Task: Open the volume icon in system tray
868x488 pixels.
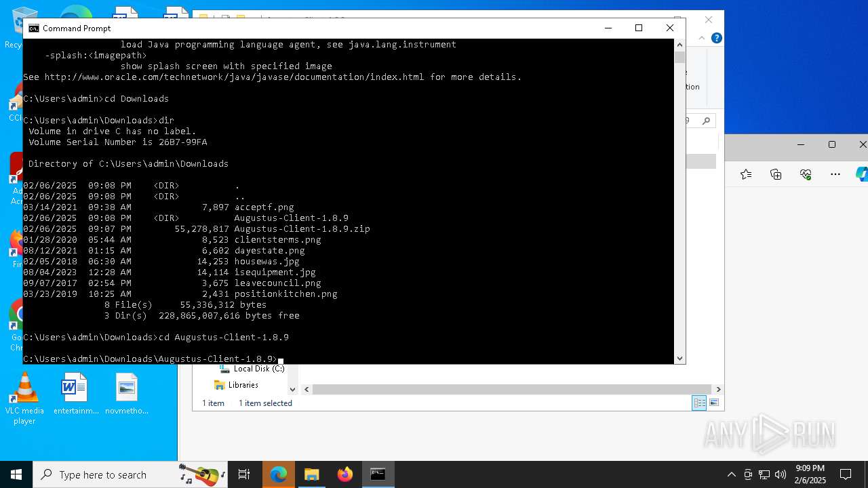Action: click(x=780, y=474)
